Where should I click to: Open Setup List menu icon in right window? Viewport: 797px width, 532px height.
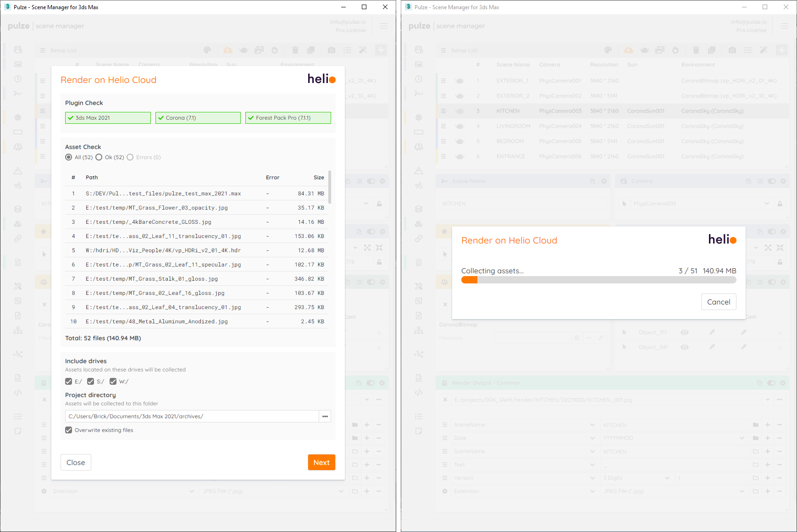(443, 50)
